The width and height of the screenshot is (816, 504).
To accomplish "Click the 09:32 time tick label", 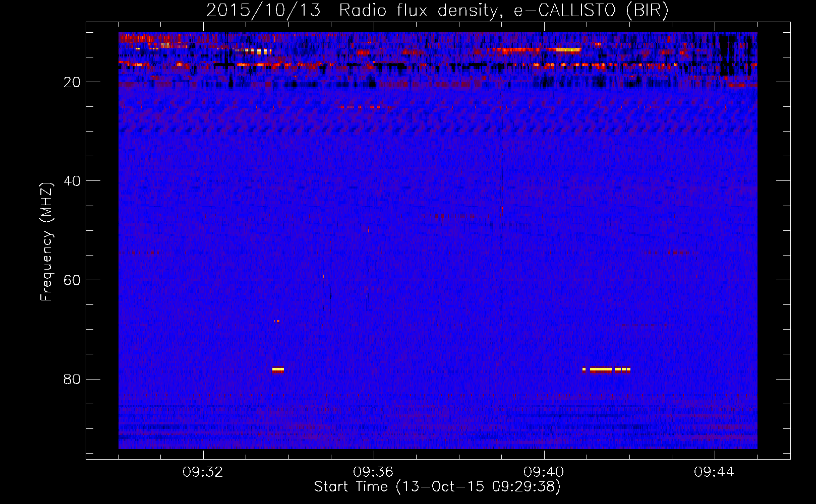I will (203, 472).
